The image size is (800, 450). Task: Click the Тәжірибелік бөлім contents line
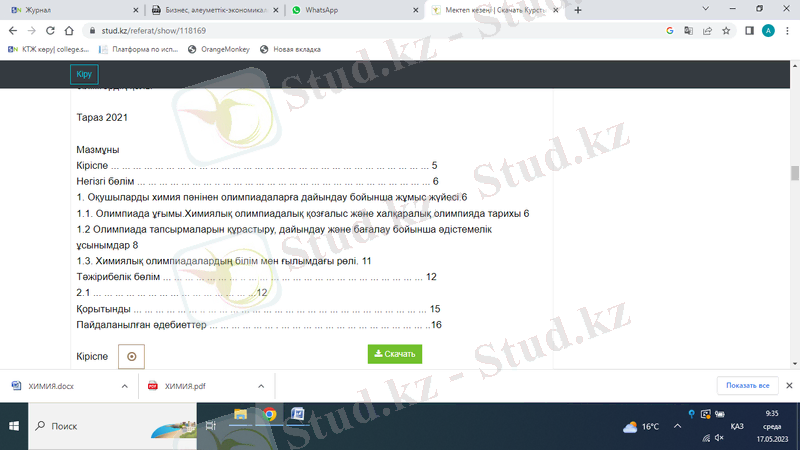point(257,277)
